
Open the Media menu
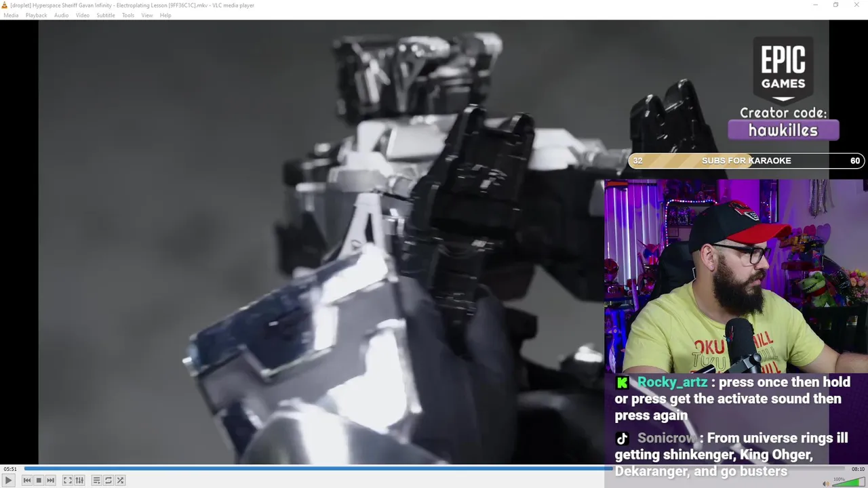[11, 15]
